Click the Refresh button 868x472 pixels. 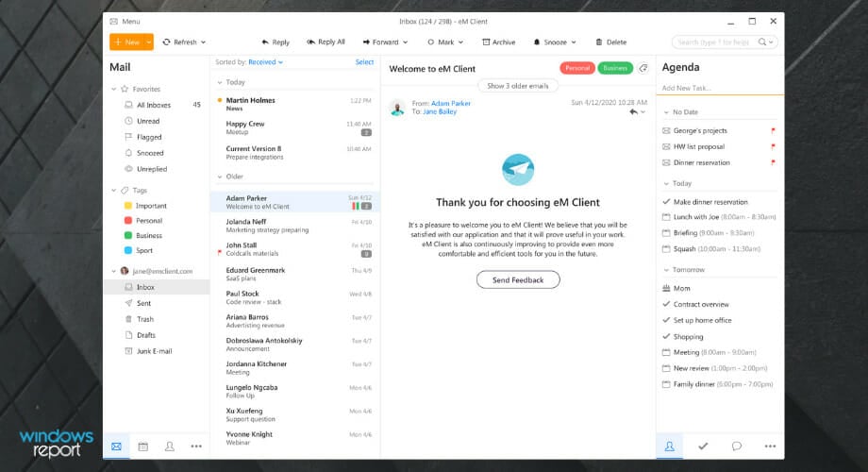pyautogui.click(x=179, y=42)
